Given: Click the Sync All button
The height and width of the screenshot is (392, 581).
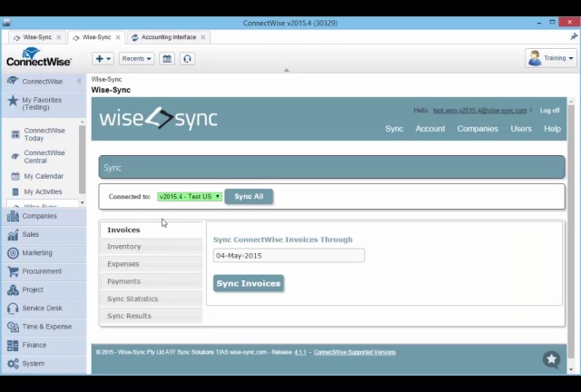Looking at the screenshot, I should click(x=249, y=197).
